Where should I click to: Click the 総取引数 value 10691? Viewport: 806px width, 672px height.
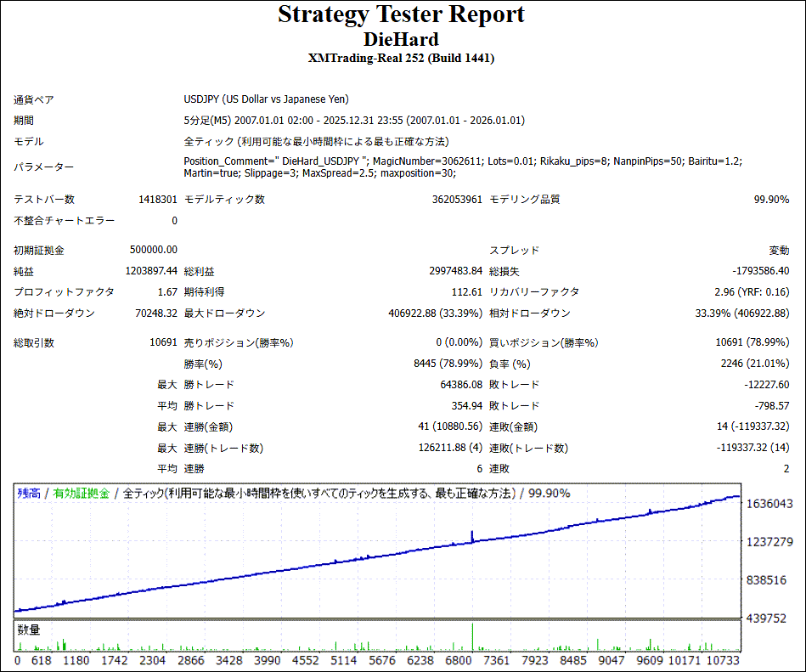(x=163, y=343)
